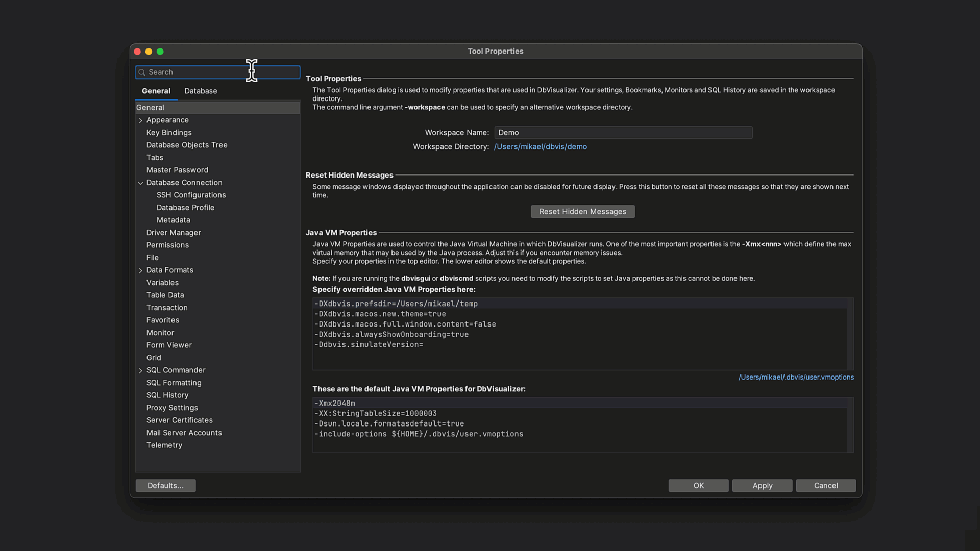Select the File category
Viewport: 980px width, 551px height.
[153, 258]
